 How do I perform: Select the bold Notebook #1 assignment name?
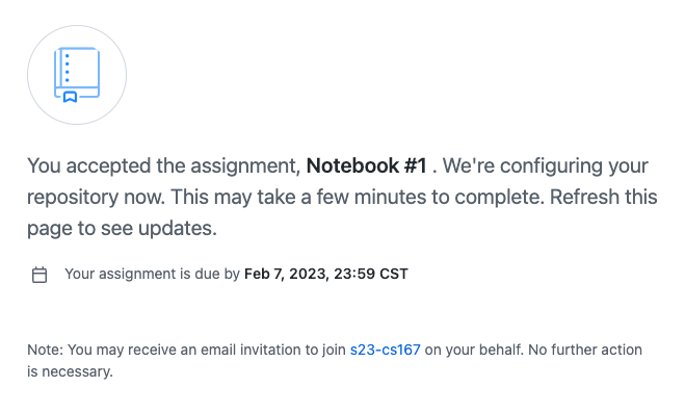point(367,166)
